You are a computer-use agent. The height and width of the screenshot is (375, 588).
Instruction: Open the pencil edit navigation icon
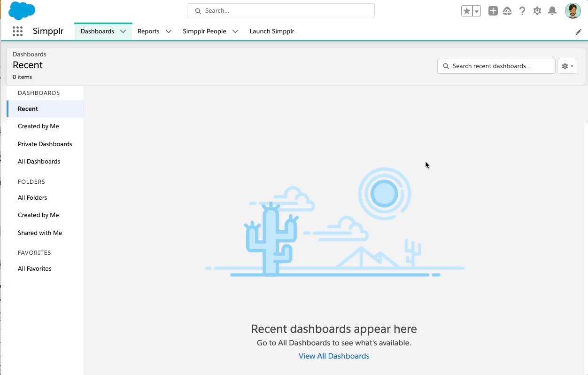pos(579,31)
